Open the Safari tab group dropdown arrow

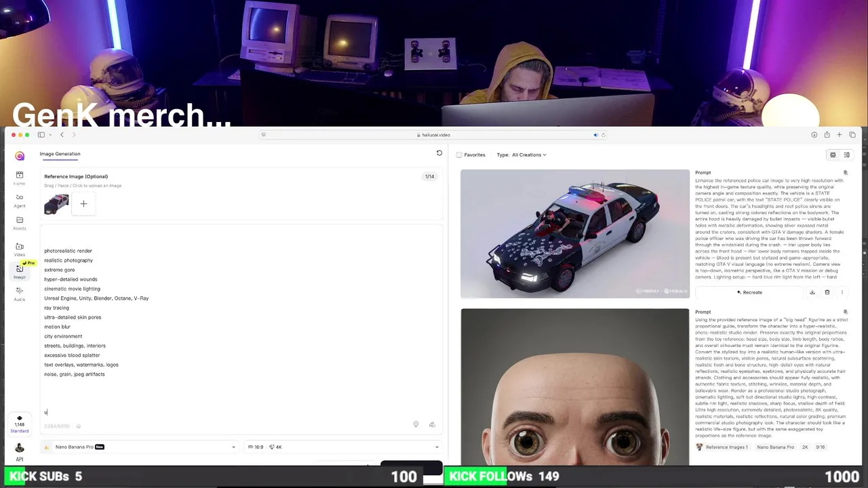49,135
